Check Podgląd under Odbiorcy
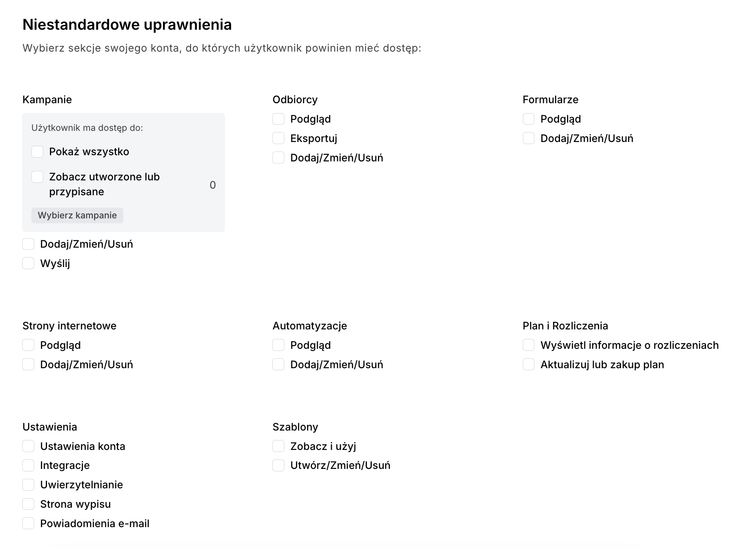Screen dimensions: 756x549 (279, 119)
